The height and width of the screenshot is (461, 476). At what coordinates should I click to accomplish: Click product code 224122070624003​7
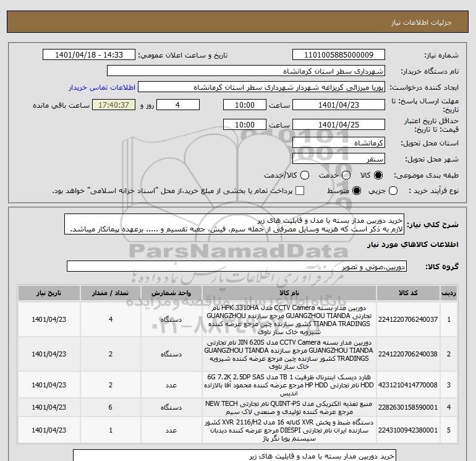(408, 319)
